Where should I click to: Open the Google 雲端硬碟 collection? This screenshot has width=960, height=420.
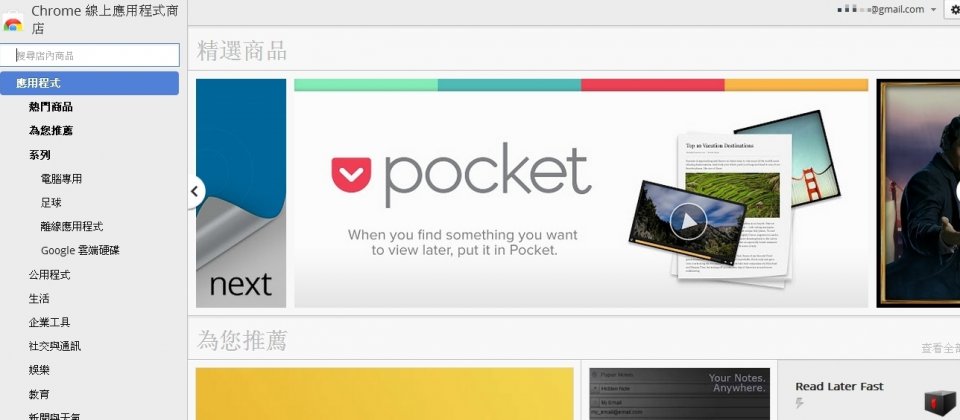pyautogui.click(x=80, y=250)
